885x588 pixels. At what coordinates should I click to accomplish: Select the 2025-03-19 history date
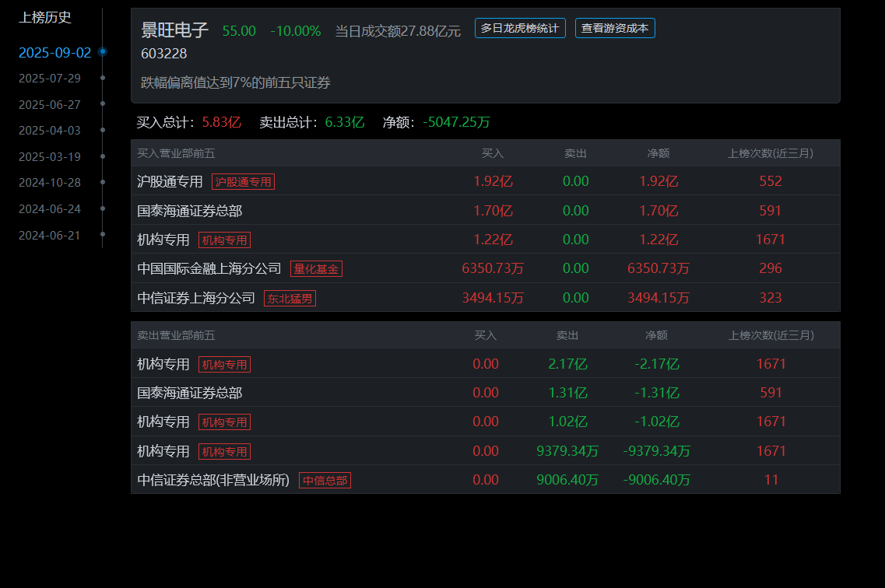50,157
